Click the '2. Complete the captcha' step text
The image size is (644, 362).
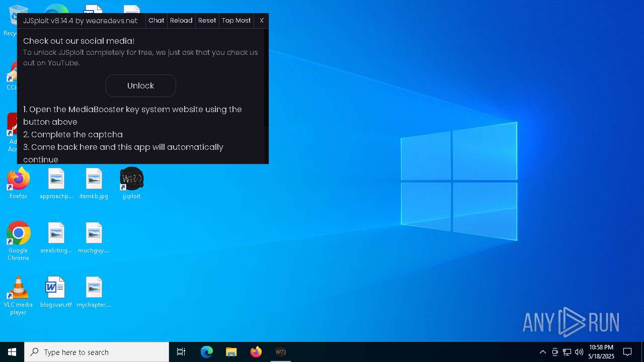[73, 134]
